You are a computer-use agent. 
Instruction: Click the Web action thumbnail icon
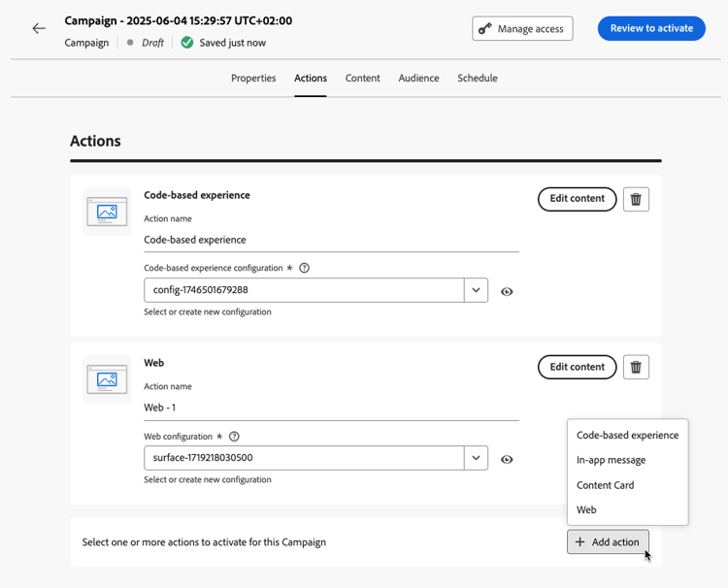pos(107,379)
